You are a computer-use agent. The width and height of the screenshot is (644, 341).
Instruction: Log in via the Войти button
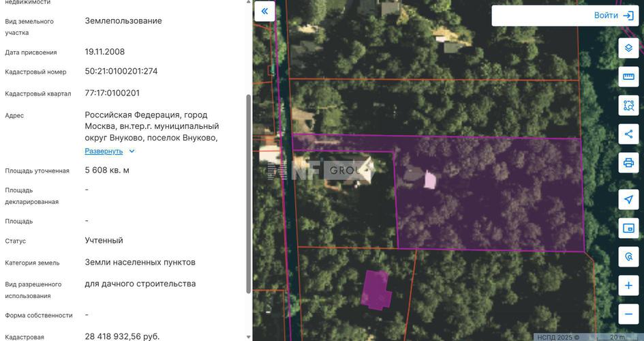click(x=605, y=15)
